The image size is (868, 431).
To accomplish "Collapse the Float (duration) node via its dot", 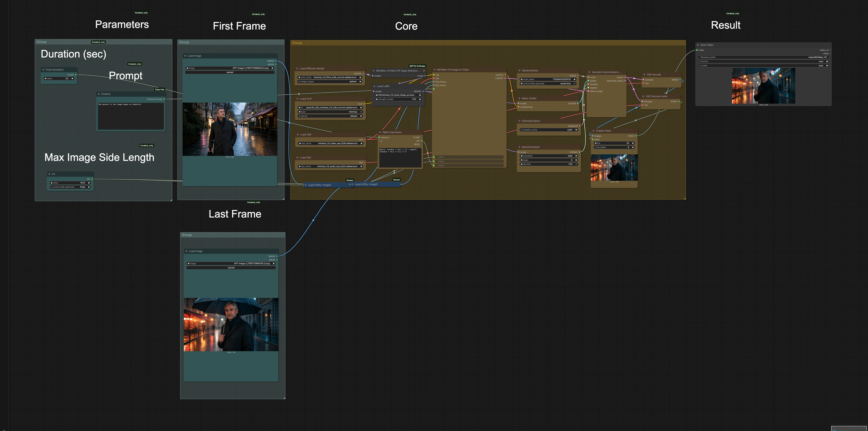I will 43,70.
